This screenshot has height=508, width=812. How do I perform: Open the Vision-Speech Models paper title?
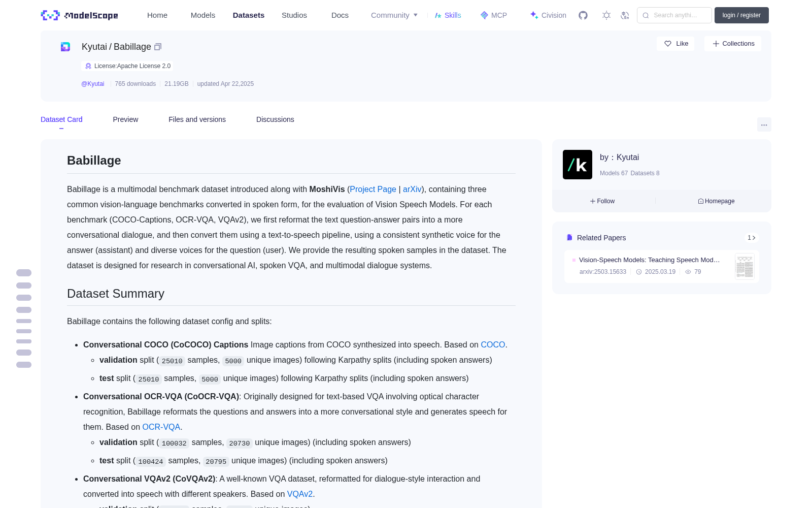(x=650, y=260)
